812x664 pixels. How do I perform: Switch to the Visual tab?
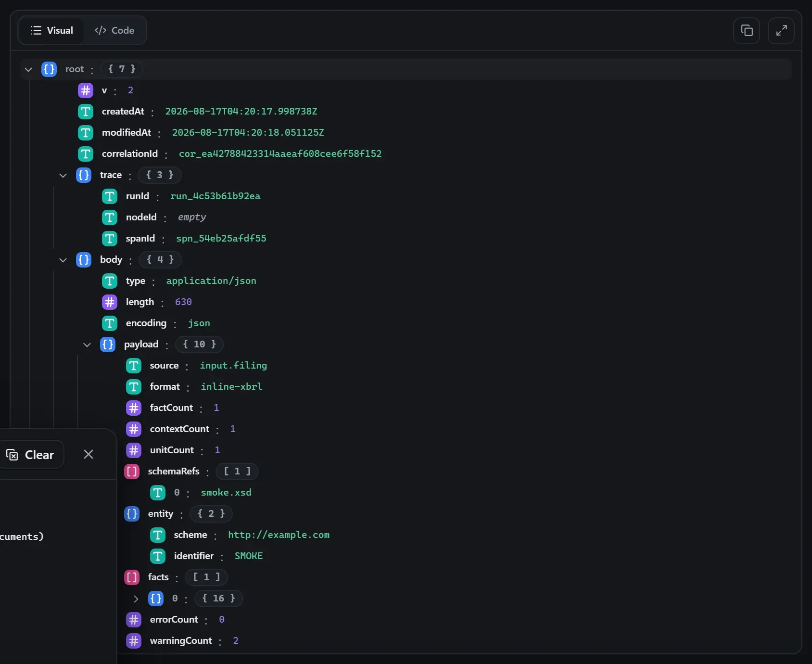click(51, 30)
